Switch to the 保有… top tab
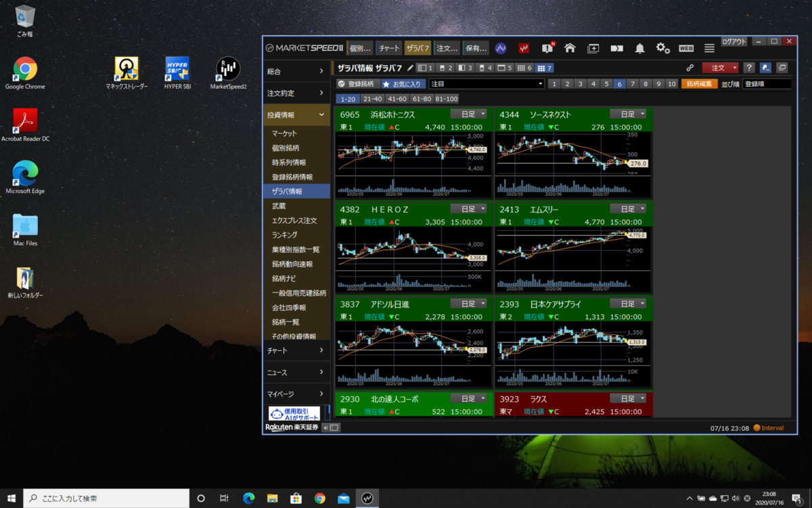 pyautogui.click(x=476, y=48)
